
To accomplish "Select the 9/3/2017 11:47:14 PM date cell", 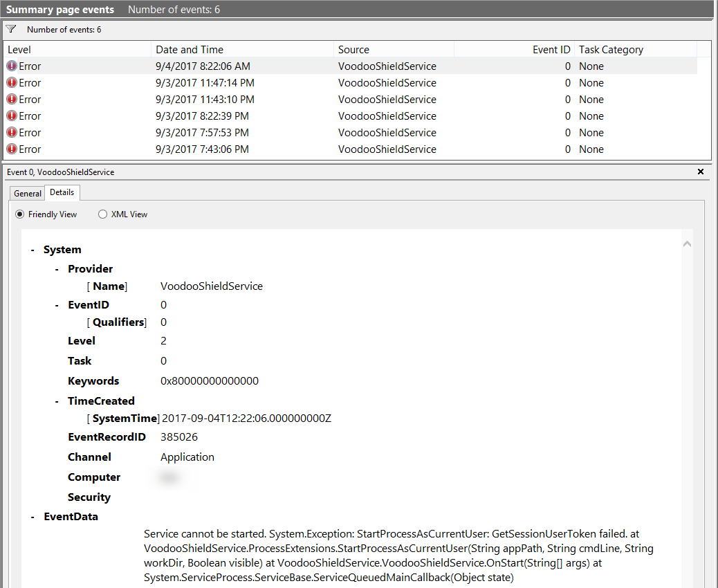I will pyautogui.click(x=205, y=82).
